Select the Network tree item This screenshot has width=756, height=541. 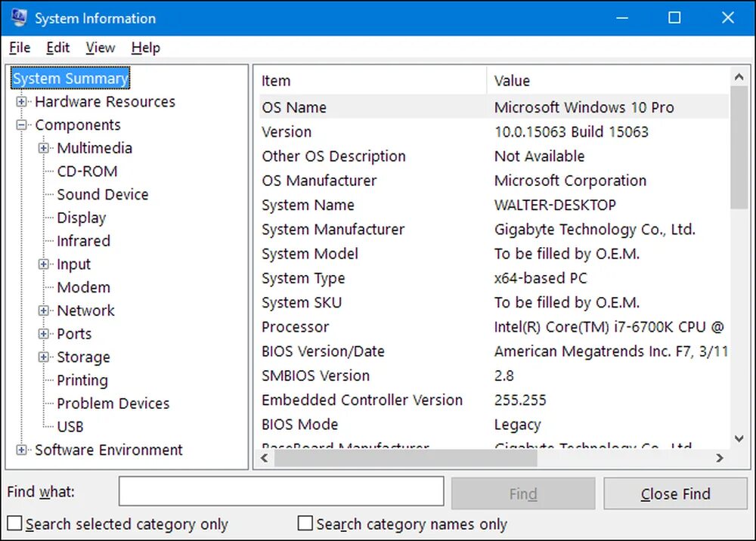tap(86, 311)
